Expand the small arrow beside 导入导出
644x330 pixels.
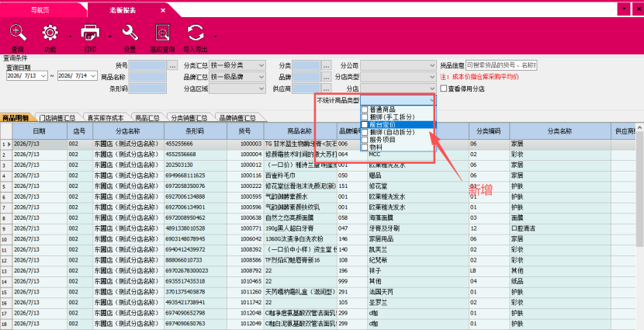[215, 36]
